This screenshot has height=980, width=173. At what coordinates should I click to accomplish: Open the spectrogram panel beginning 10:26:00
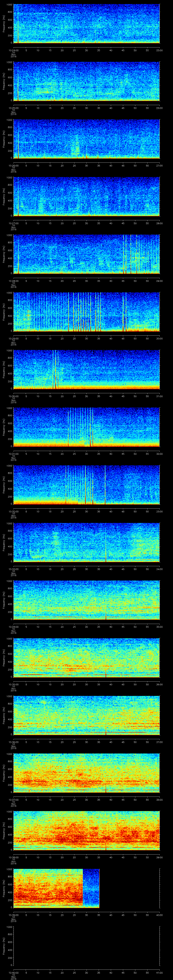click(x=86, y=139)
